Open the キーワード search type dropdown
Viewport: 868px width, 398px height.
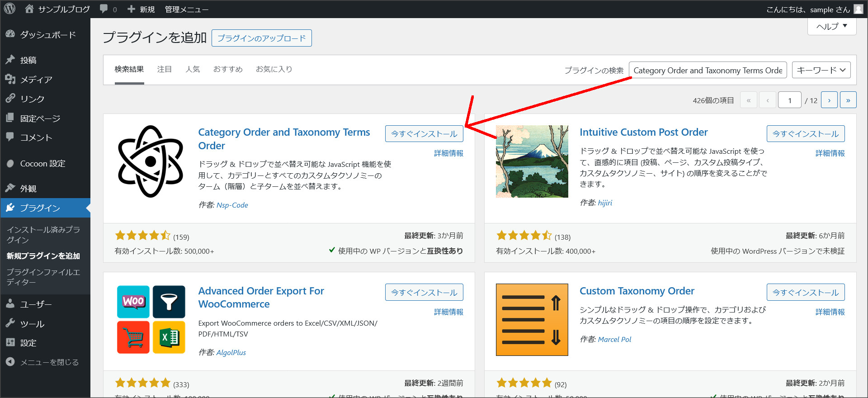coord(821,70)
